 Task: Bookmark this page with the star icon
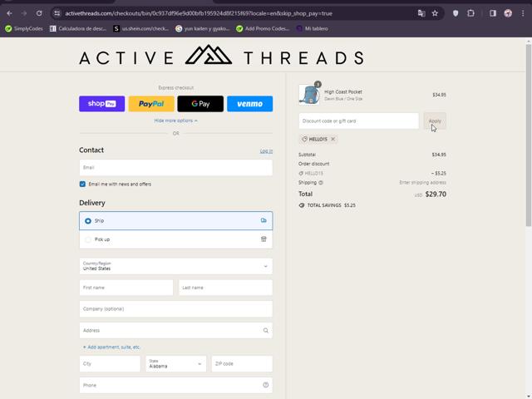click(x=435, y=13)
